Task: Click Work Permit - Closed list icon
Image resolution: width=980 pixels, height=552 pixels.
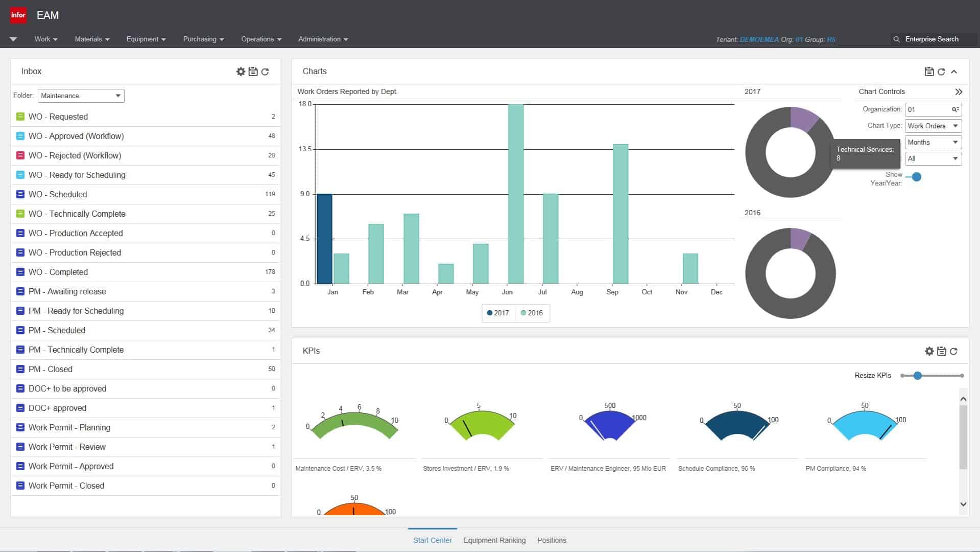Action: click(20, 486)
